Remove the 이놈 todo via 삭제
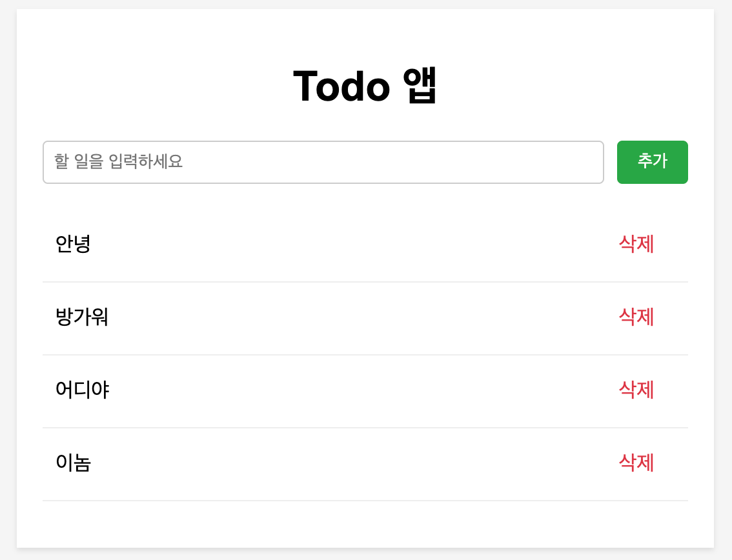 (636, 463)
